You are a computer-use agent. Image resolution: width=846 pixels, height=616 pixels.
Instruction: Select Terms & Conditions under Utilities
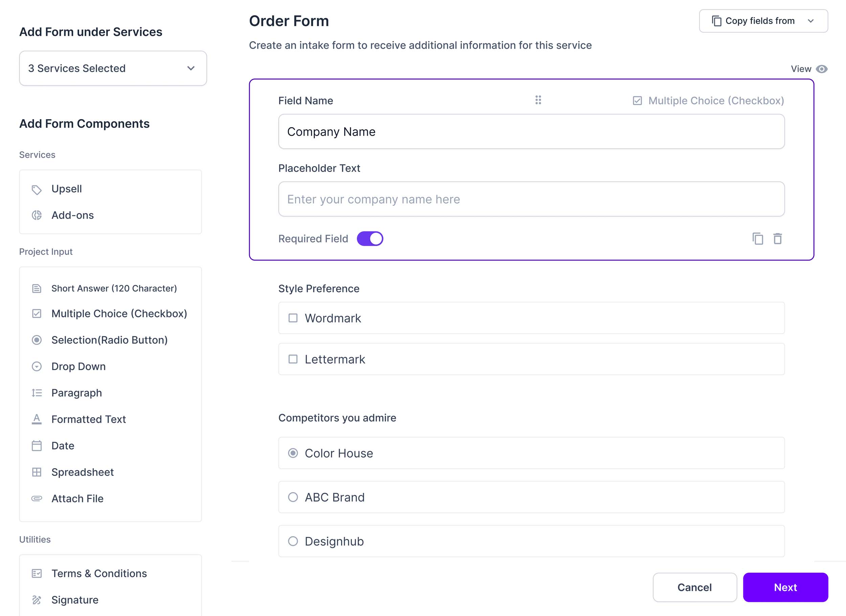99,573
